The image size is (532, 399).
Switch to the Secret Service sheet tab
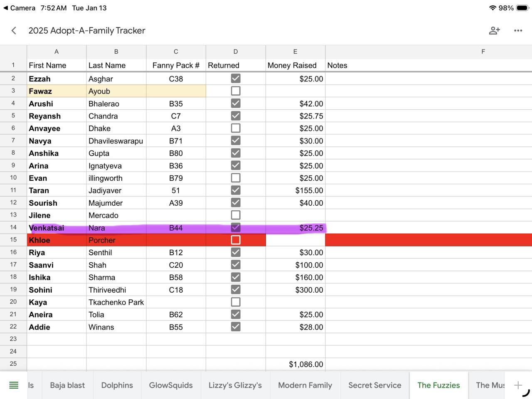[x=374, y=385]
